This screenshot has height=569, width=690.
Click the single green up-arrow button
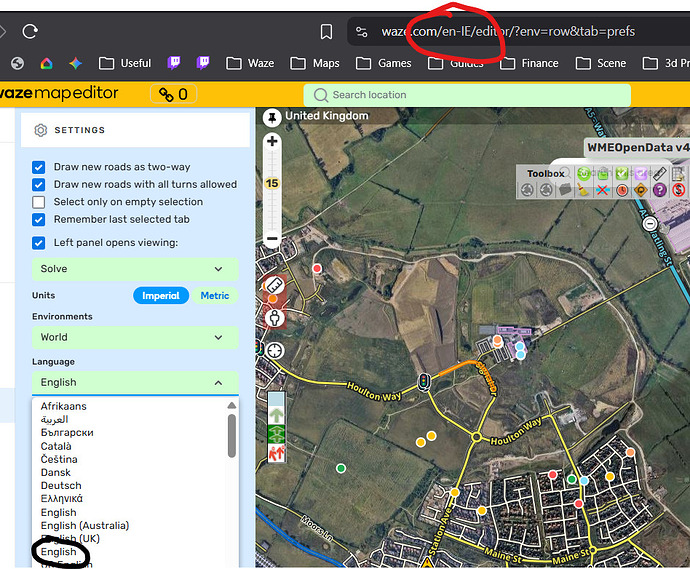click(276, 415)
